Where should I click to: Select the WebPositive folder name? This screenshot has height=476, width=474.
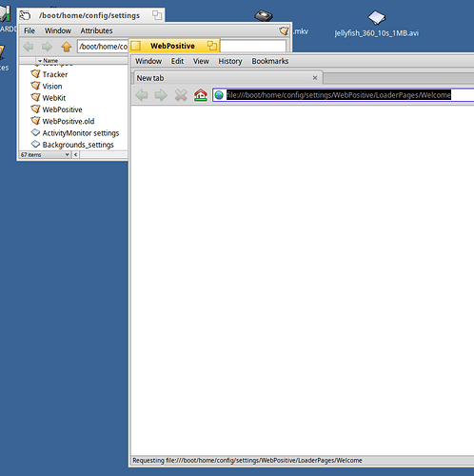pyautogui.click(x=62, y=109)
